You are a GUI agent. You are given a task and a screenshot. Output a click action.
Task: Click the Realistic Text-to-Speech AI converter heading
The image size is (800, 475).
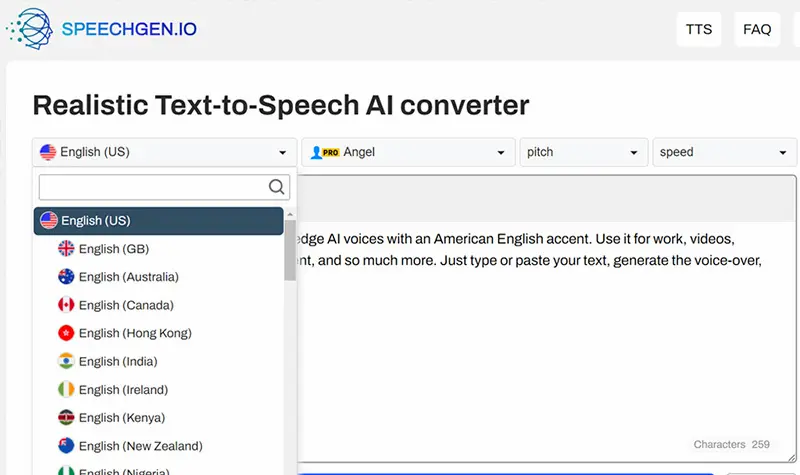coord(281,105)
